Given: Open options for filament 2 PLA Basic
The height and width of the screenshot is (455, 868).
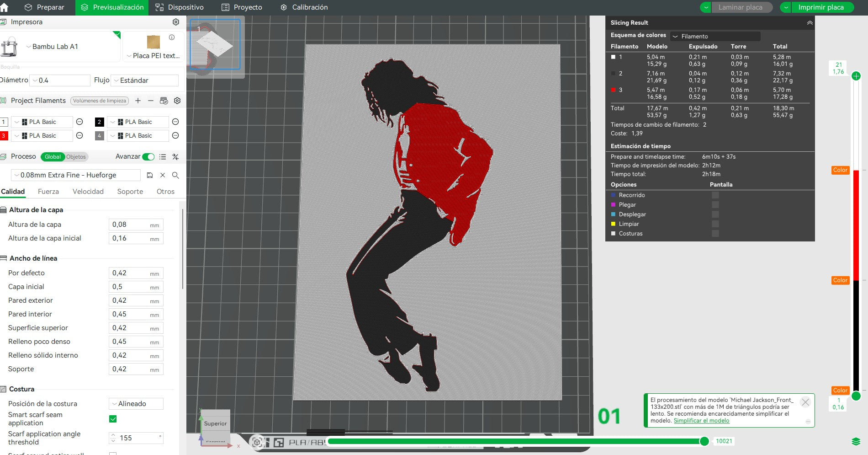Looking at the screenshot, I should (x=175, y=122).
